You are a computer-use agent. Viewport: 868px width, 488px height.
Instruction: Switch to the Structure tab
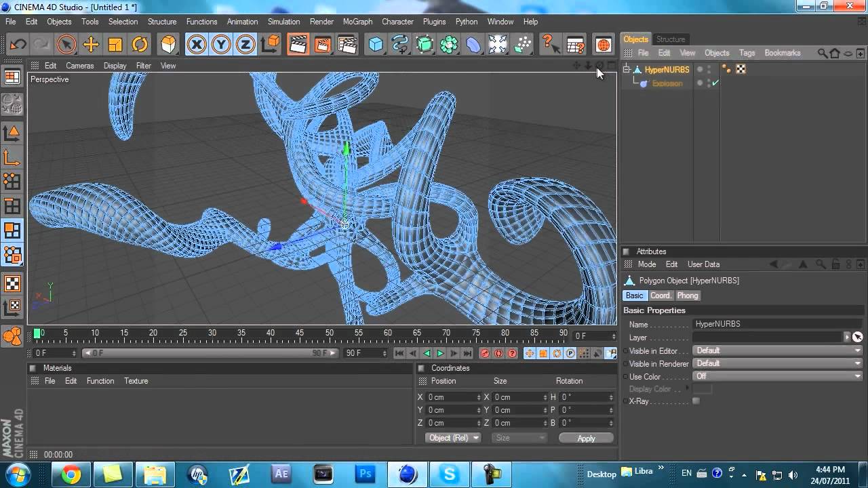pos(671,39)
